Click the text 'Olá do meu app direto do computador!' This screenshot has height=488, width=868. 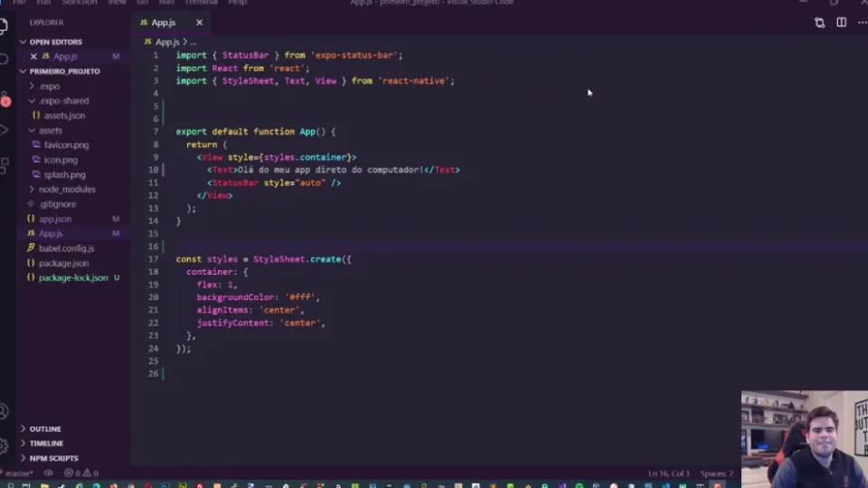click(330, 170)
